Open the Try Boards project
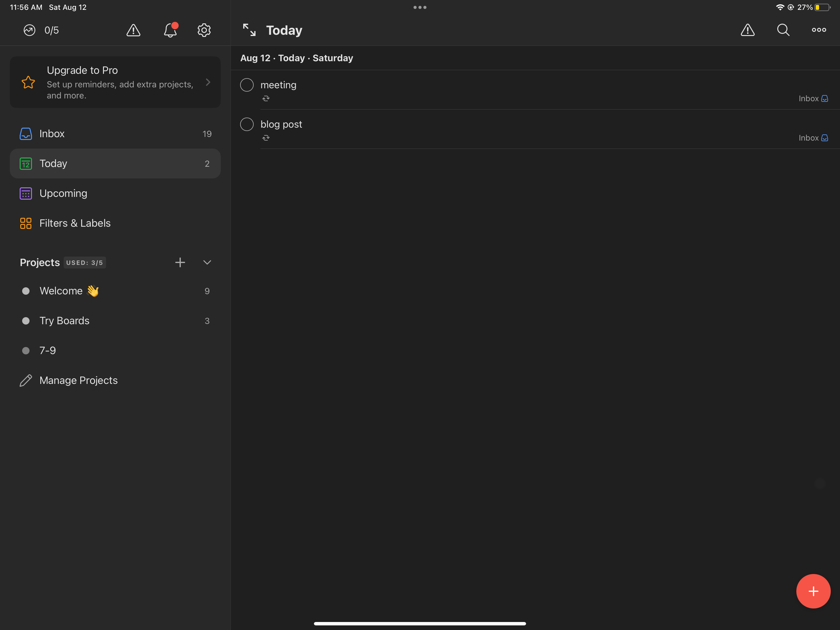840x630 pixels. (x=65, y=321)
